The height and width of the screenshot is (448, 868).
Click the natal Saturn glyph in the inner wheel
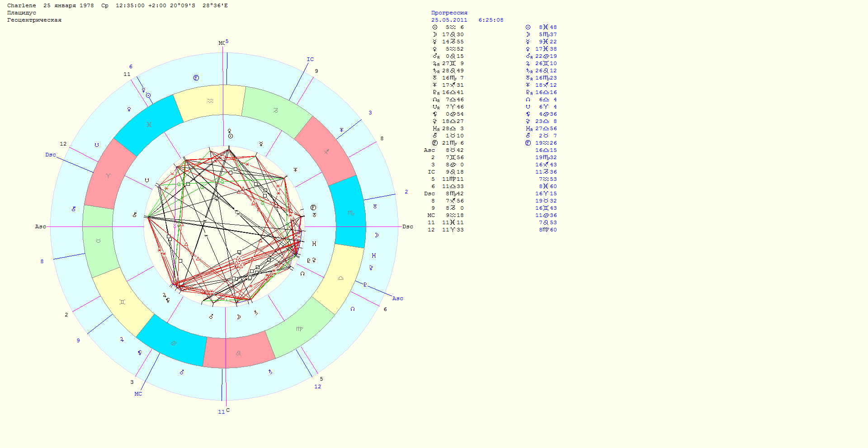click(x=256, y=312)
